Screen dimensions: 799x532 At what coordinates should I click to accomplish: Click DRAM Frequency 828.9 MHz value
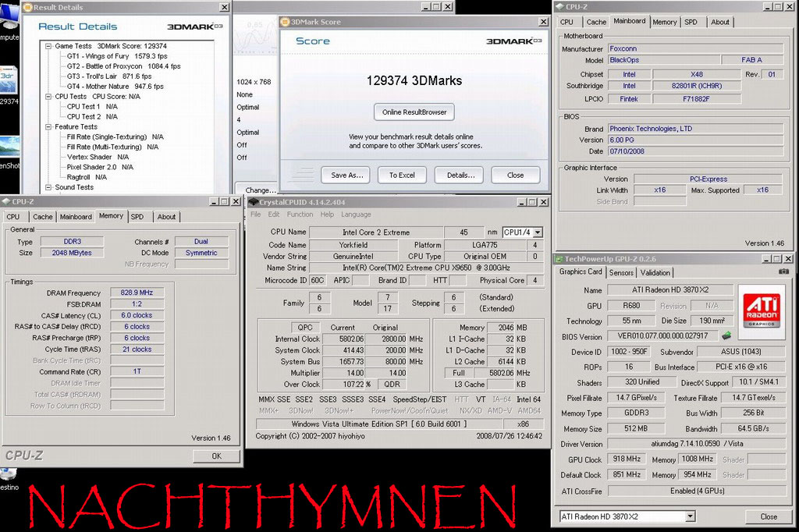click(x=137, y=293)
